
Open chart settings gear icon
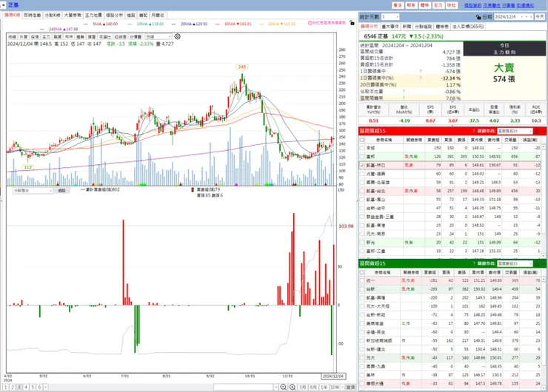(x=178, y=37)
